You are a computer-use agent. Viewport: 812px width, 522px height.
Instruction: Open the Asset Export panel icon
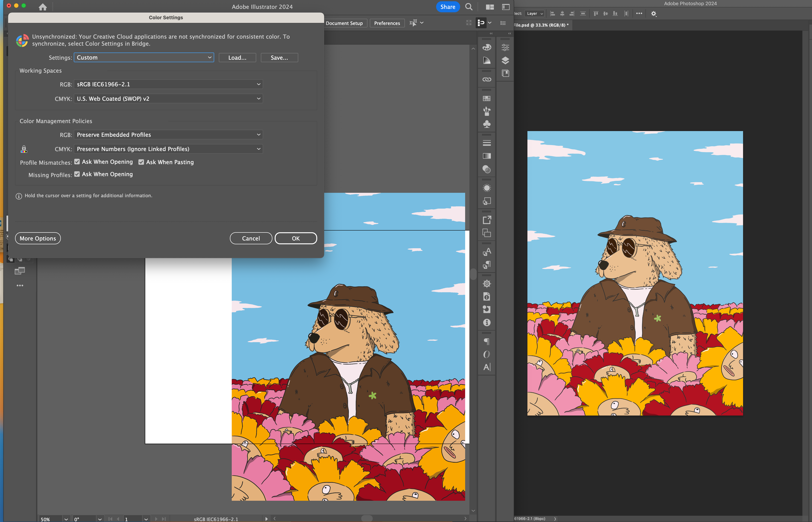[x=487, y=220]
